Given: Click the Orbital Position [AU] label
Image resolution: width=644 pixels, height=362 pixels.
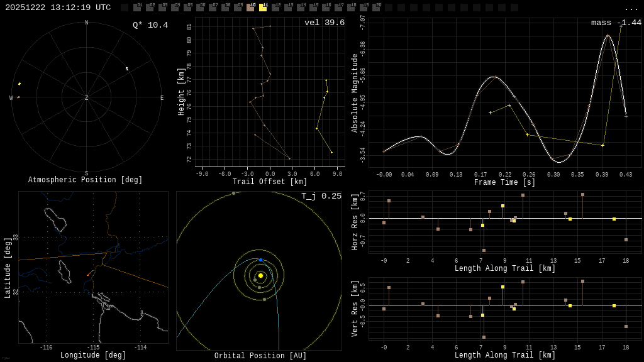Looking at the screenshot, I should (260, 356).
